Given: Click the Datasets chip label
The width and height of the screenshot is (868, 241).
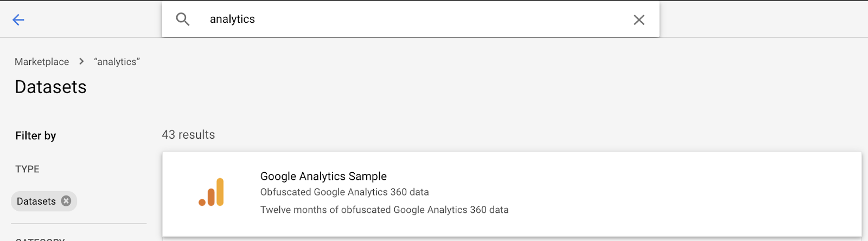Looking at the screenshot, I should [x=36, y=201].
